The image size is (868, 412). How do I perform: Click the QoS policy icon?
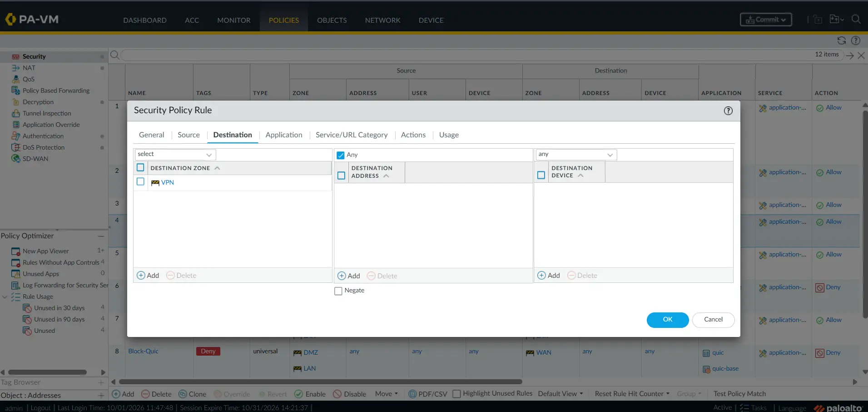[15, 79]
